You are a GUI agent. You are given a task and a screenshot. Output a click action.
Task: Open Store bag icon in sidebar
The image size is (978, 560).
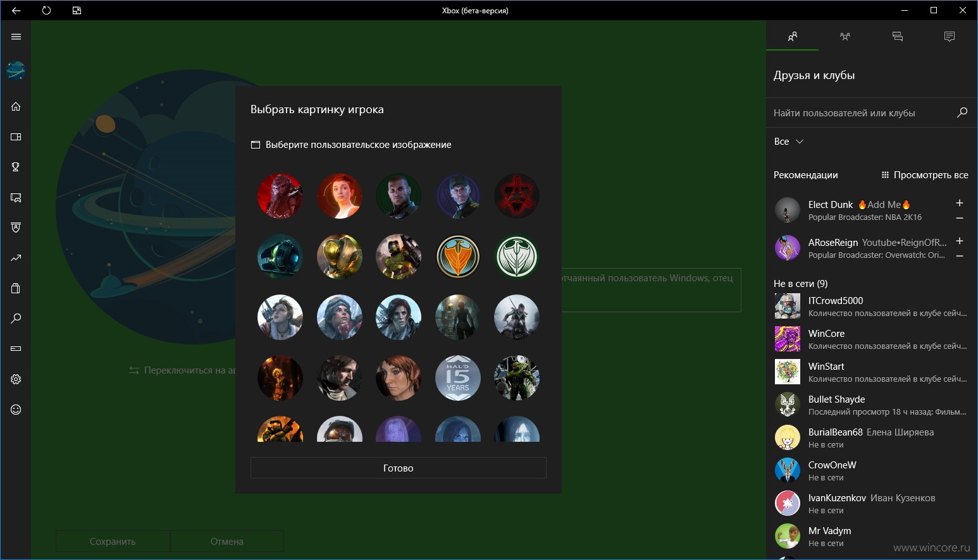[x=16, y=288]
